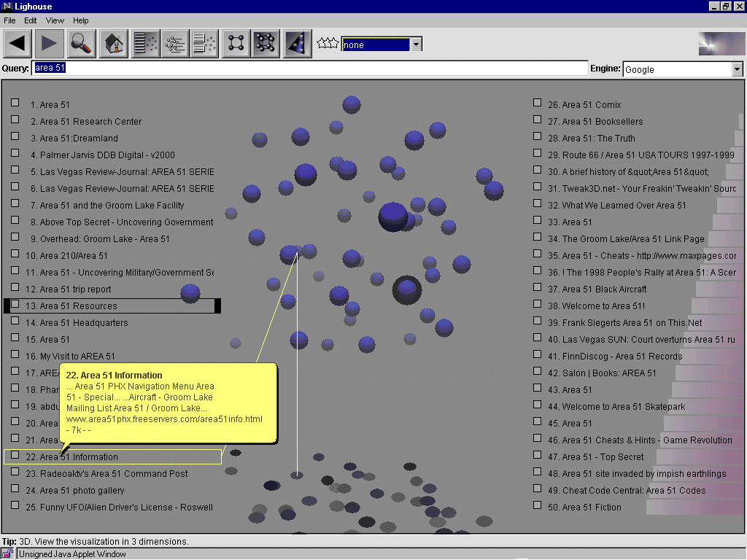Open the 'none' rating dropdown
This screenshot has width=747, height=560.
(x=416, y=44)
